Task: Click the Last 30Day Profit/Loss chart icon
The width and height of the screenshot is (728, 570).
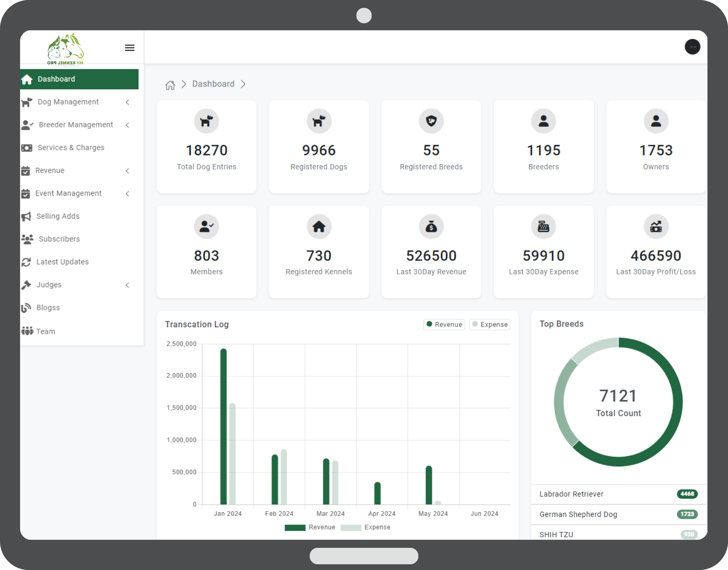Action: [x=656, y=226]
